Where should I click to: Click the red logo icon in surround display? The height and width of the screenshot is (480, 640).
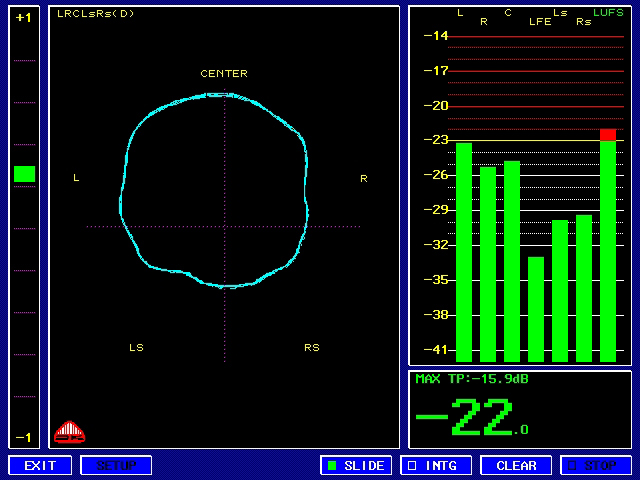[69, 432]
